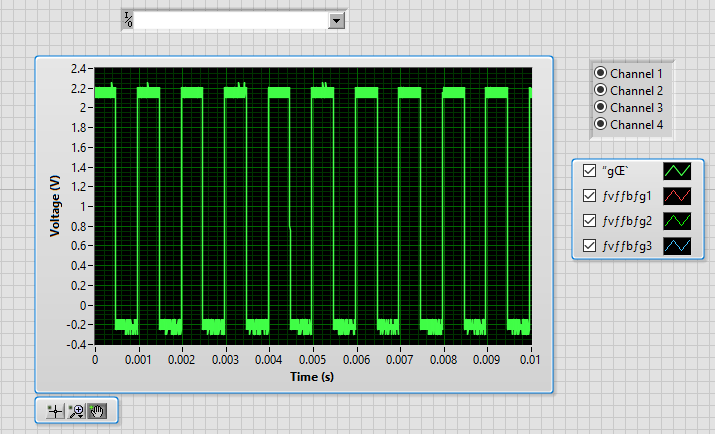This screenshot has height=434, width=715.
Task: Toggle visibility checkbox for plot ƒvƒƒbƒg2
Action: [589, 221]
